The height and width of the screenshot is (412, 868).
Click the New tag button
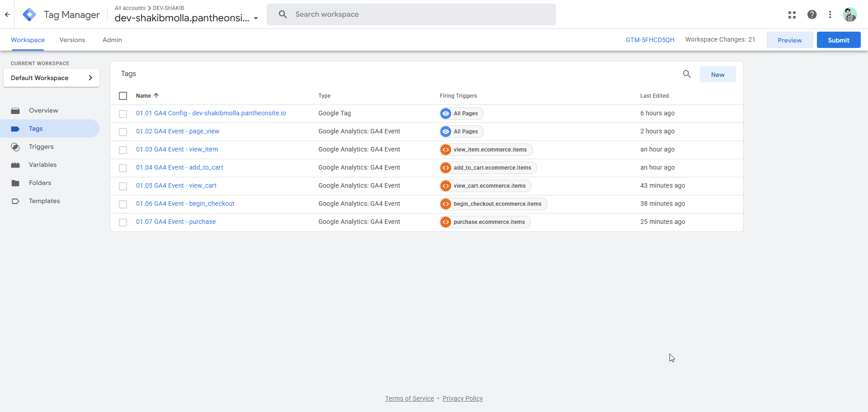pos(717,75)
